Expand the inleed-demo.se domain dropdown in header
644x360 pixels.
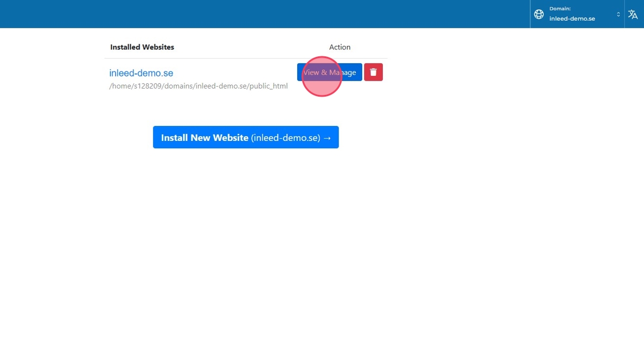[x=572, y=18]
